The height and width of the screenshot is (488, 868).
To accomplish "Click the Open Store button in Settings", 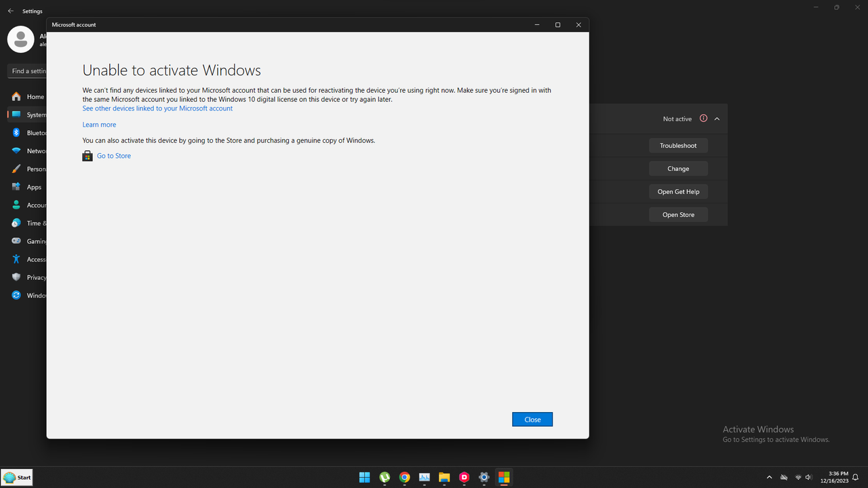I will point(678,215).
